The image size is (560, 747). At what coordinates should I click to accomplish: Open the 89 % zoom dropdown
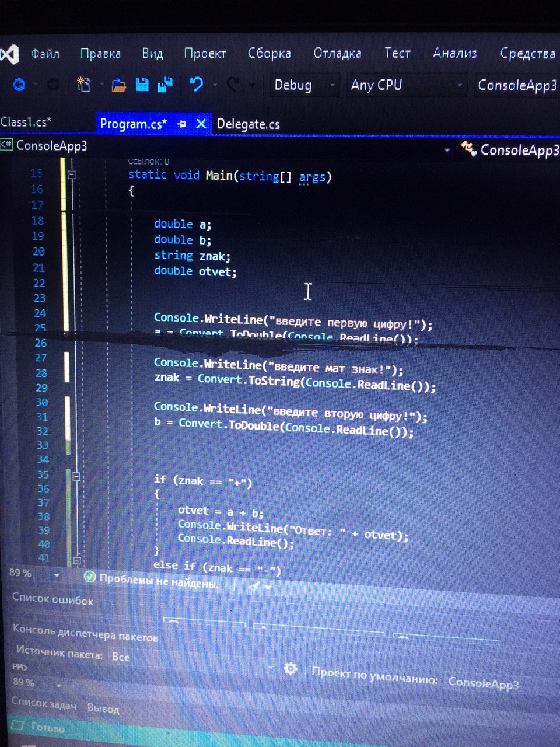[35, 574]
